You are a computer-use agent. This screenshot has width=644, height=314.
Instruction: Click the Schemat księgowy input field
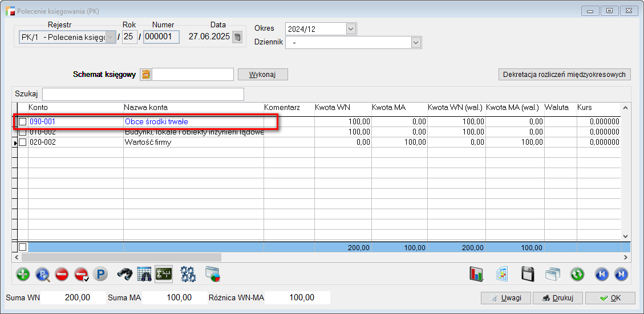(193, 74)
